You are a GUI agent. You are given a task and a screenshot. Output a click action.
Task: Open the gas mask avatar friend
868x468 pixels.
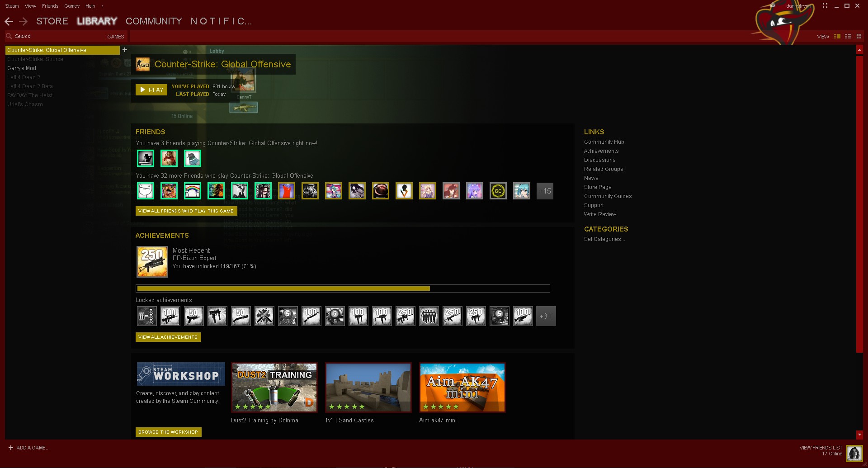point(310,191)
